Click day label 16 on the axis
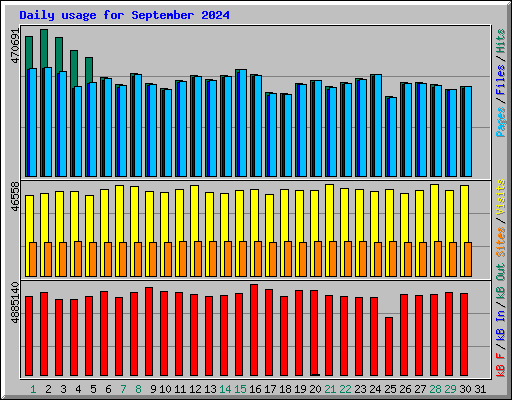Image resolution: width=512 pixels, height=400 pixels. coord(255,389)
